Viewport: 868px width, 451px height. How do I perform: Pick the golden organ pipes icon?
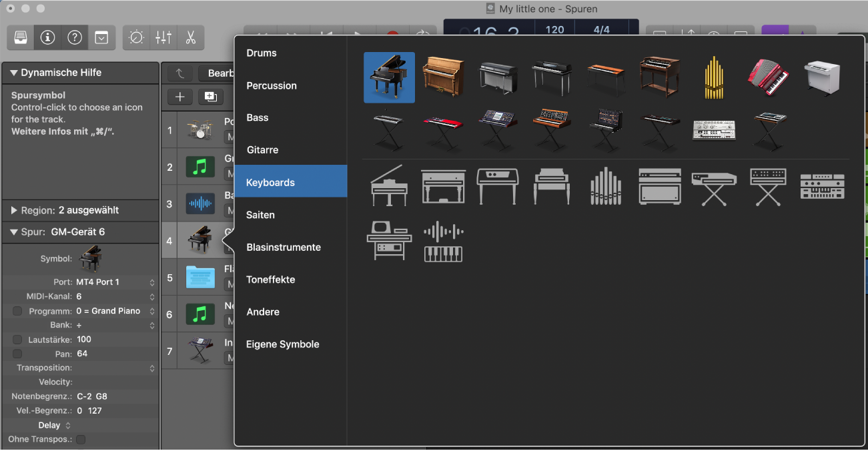tap(713, 77)
